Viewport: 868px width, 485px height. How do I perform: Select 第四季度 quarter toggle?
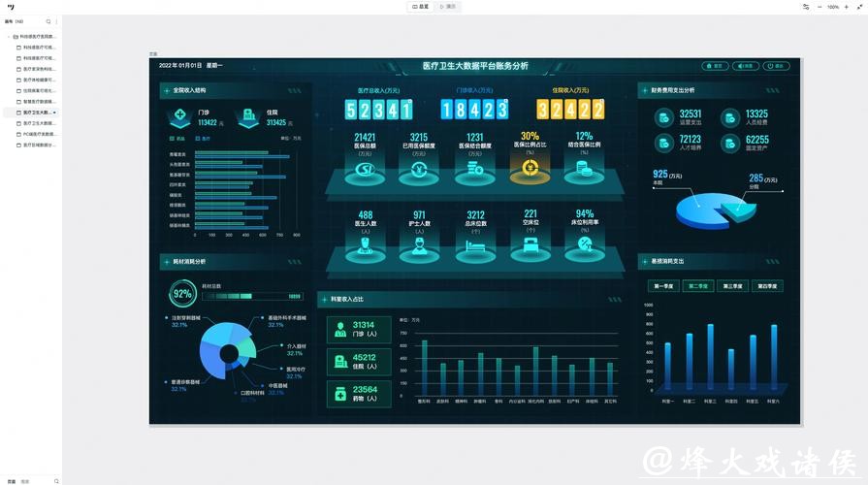click(x=767, y=286)
